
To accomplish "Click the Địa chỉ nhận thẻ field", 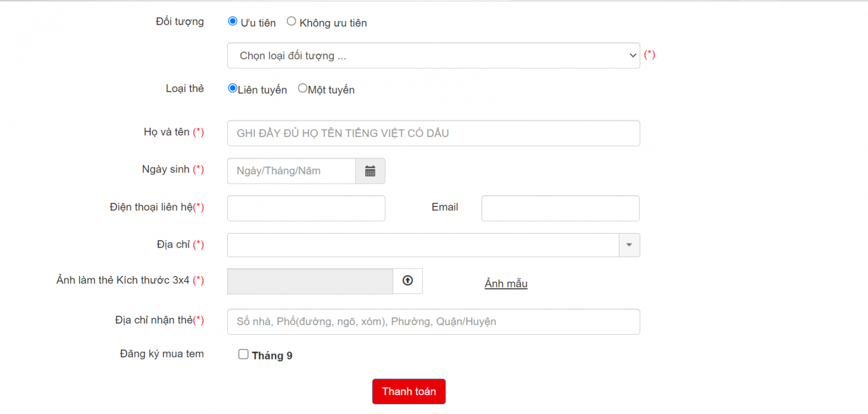I will click(x=433, y=321).
